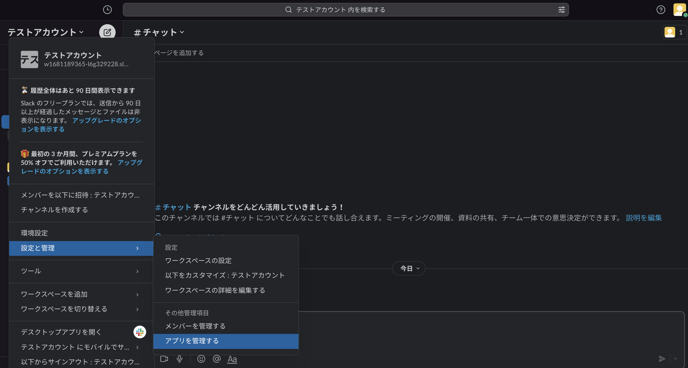The height and width of the screenshot is (368, 688).
Task: Choose デスクトップアプリを開く menu item
Action: (81, 332)
